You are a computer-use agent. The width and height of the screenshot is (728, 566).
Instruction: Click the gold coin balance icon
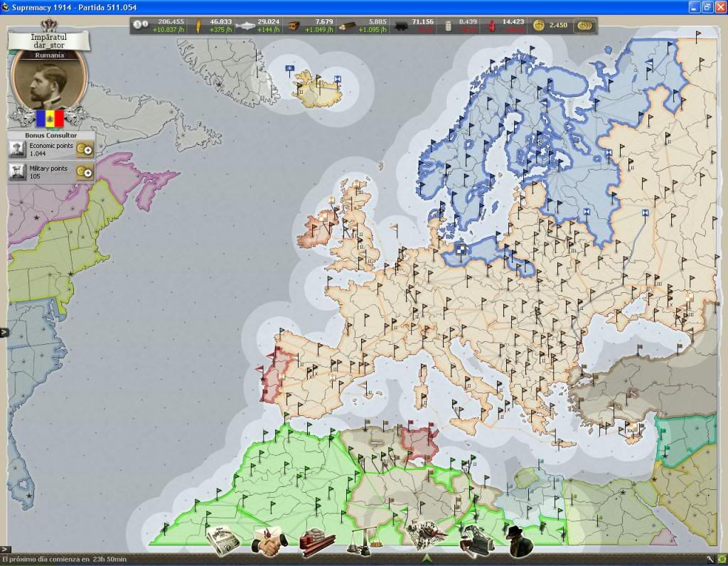pos(539,25)
